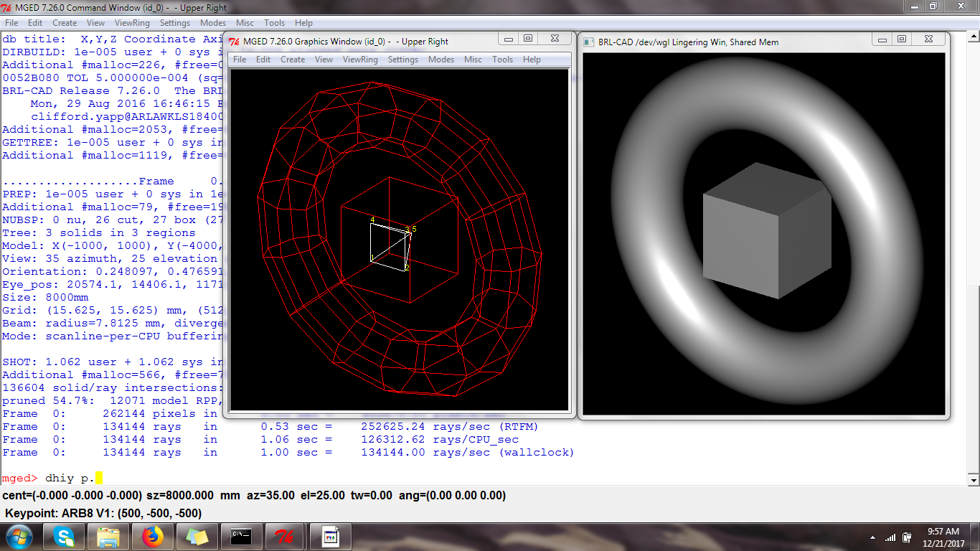Open the network signal tray icon
This screenshot has height=551, width=980.
click(x=890, y=537)
